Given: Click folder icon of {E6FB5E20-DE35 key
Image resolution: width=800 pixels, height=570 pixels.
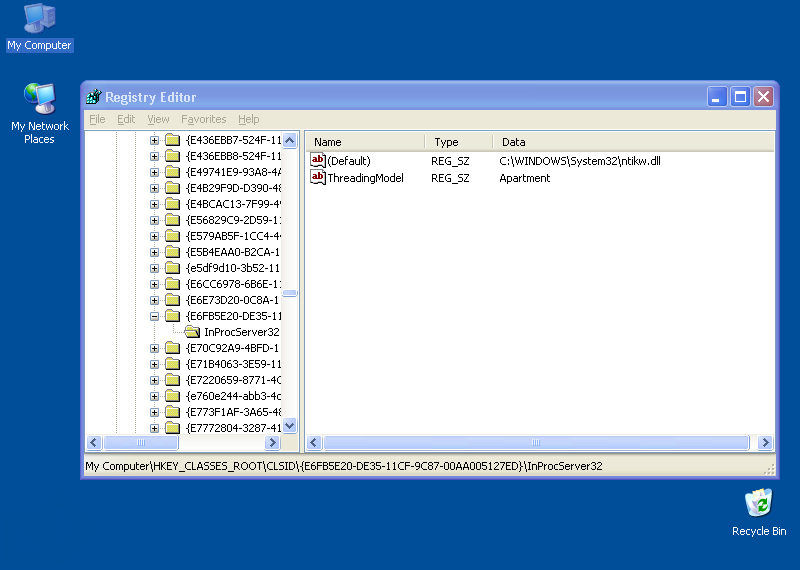Looking at the screenshot, I should point(172,316).
